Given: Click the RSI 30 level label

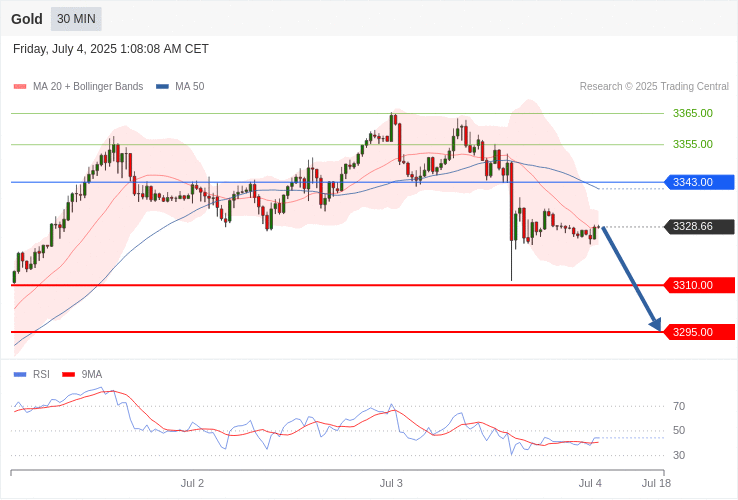Looking at the screenshot, I should 679,456.
